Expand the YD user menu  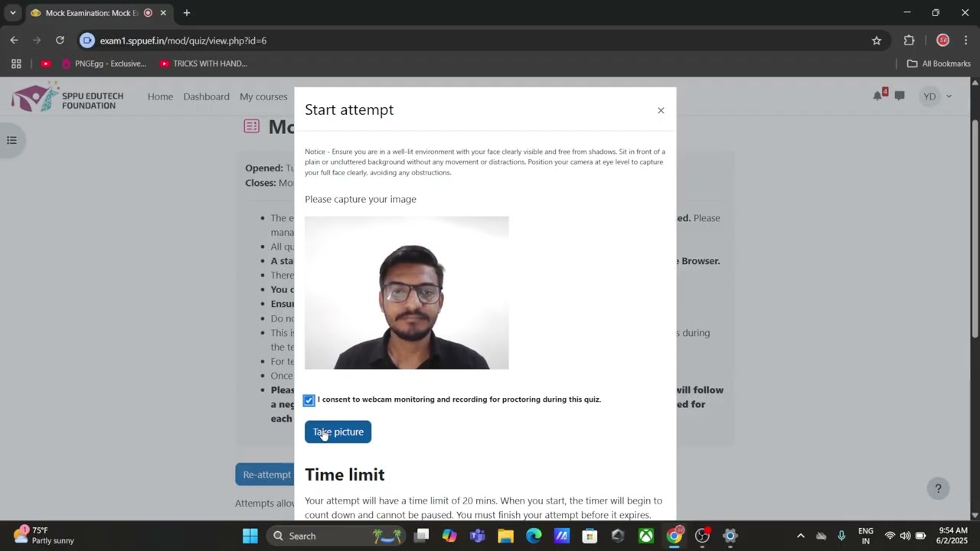coord(936,96)
